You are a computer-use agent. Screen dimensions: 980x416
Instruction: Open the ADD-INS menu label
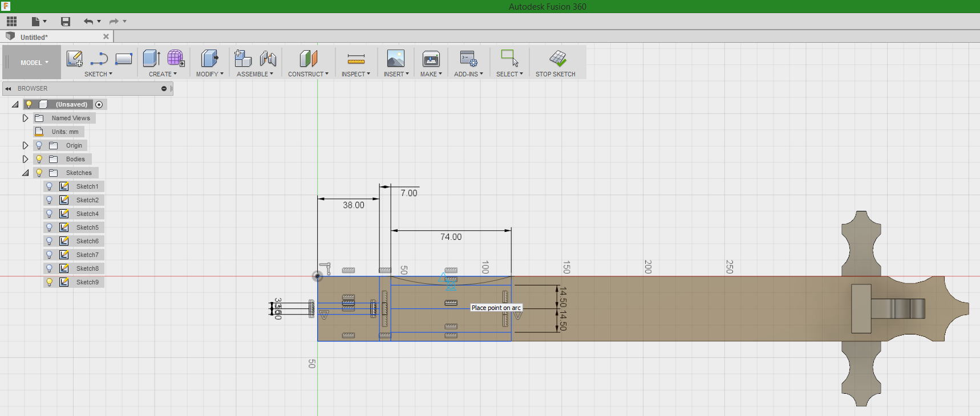pyautogui.click(x=468, y=74)
